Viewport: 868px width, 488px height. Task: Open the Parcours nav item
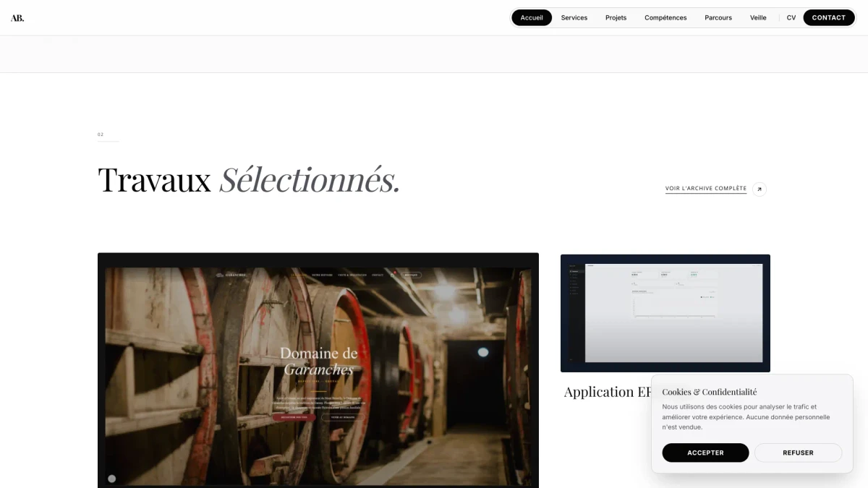click(x=718, y=18)
